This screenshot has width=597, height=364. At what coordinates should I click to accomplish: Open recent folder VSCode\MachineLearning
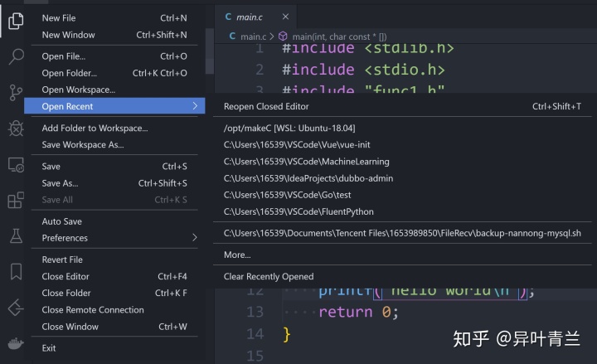click(x=402, y=162)
